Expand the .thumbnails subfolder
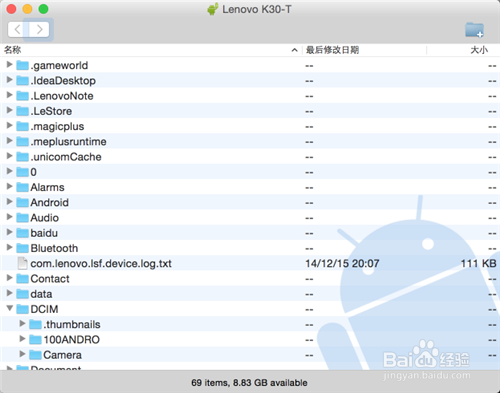This screenshot has height=393, width=500. 22,324
